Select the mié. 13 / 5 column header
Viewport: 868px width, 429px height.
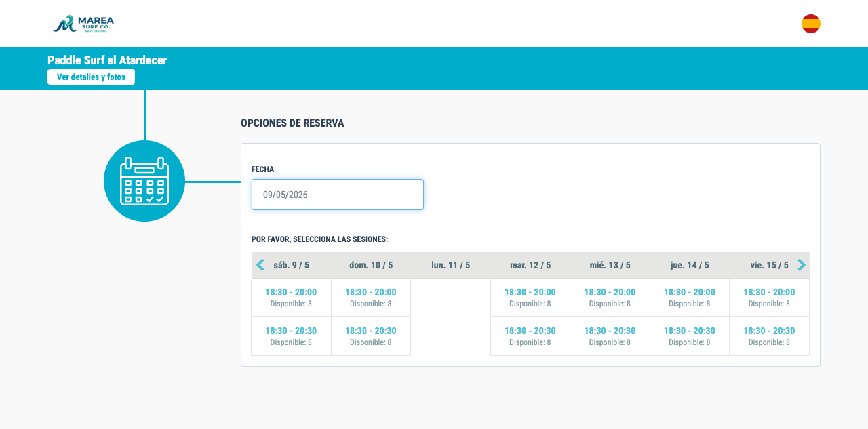(x=610, y=265)
